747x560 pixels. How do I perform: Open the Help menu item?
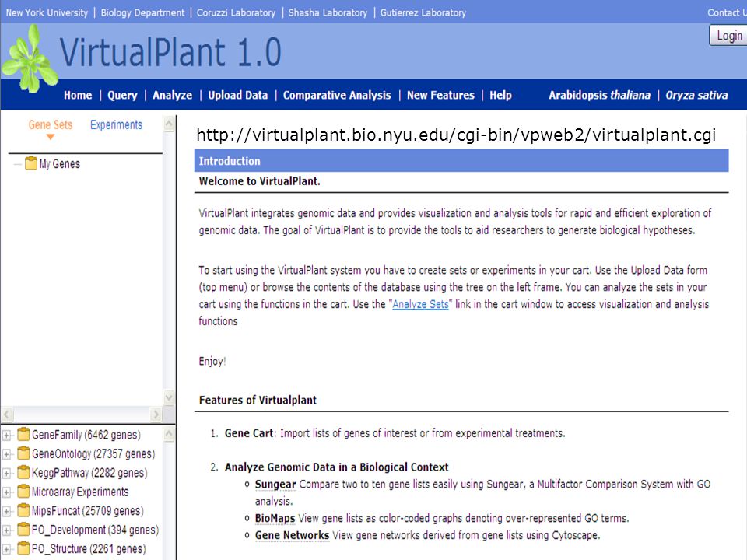(500, 95)
